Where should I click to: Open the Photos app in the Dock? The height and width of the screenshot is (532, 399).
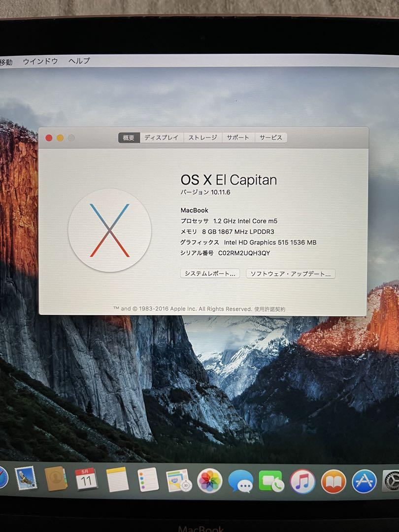tap(210, 481)
